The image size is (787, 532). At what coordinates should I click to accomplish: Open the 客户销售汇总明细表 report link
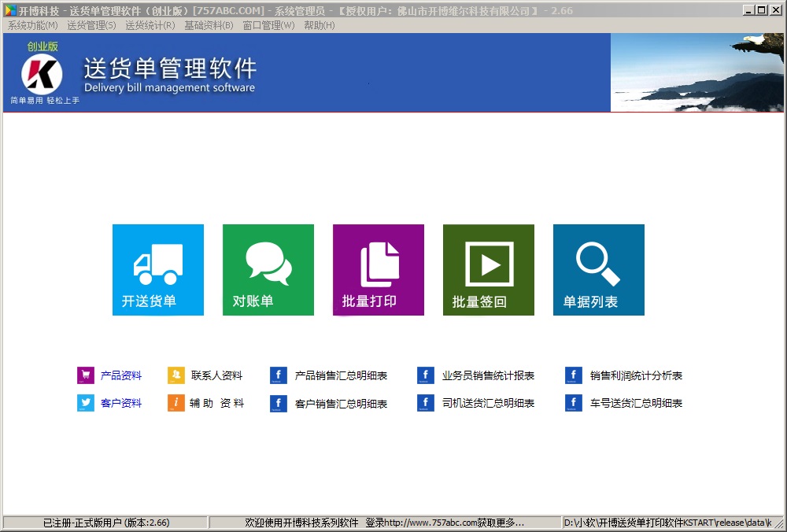pyautogui.click(x=341, y=404)
